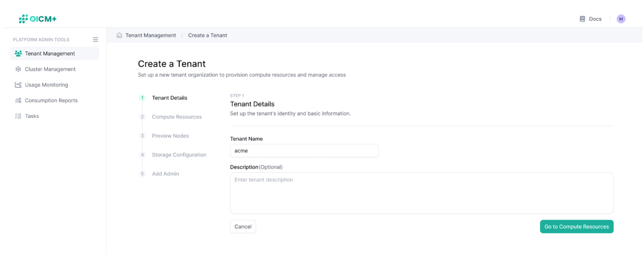Open Tasks using its checklist icon

18,116
